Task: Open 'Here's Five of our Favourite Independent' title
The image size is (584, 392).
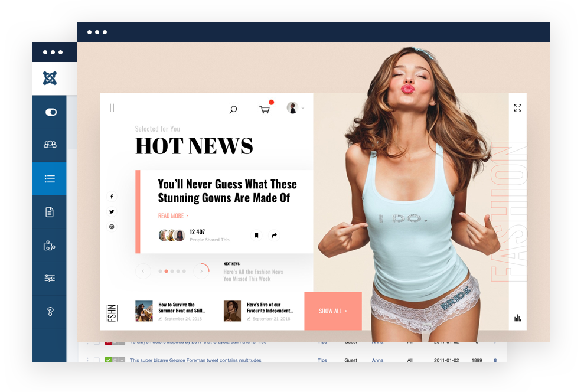Action: (270, 308)
